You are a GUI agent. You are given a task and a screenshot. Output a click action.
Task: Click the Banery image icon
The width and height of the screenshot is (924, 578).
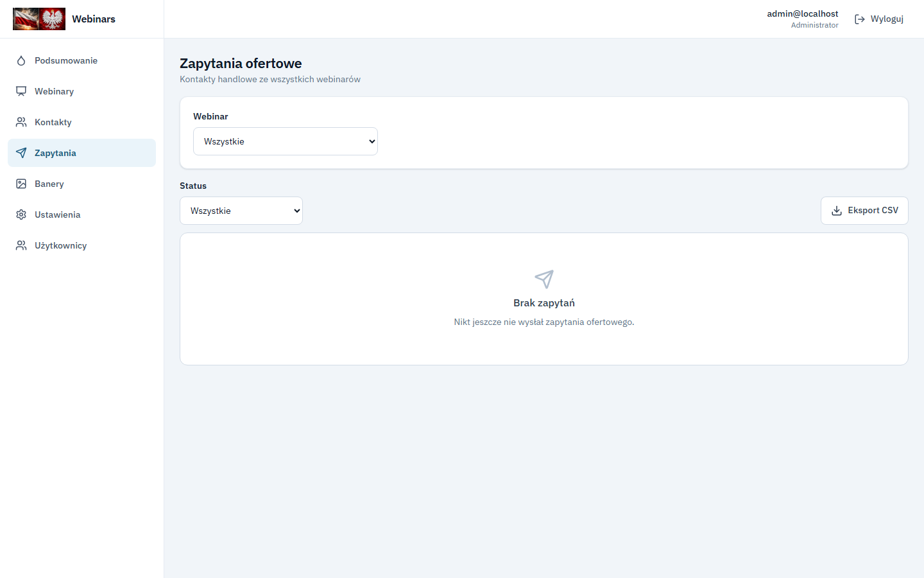click(x=21, y=184)
